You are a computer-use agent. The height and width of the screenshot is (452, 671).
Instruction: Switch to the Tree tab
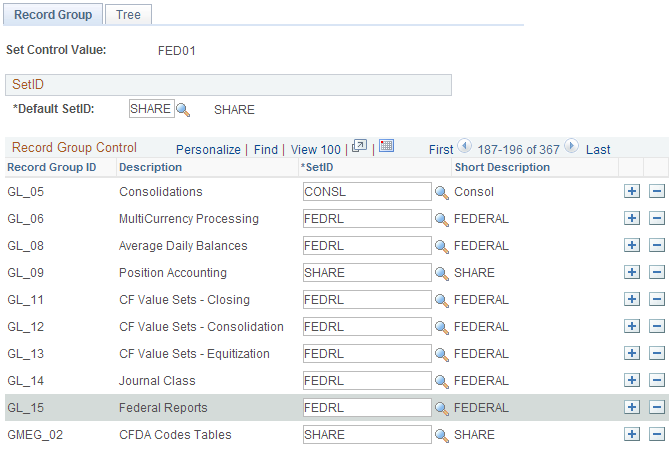tap(128, 15)
